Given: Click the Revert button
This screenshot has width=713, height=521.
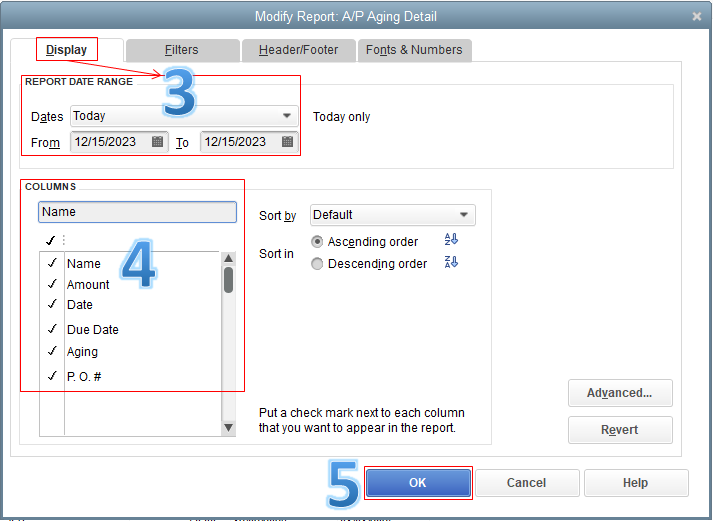Looking at the screenshot, I should pos(620,430).
